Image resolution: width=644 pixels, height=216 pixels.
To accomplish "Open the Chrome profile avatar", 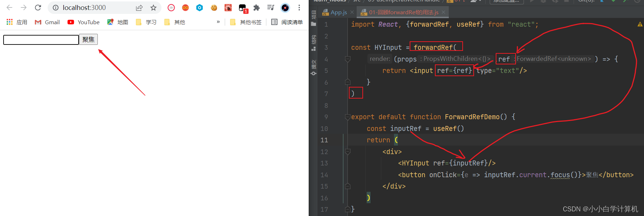I will (285, 7).
